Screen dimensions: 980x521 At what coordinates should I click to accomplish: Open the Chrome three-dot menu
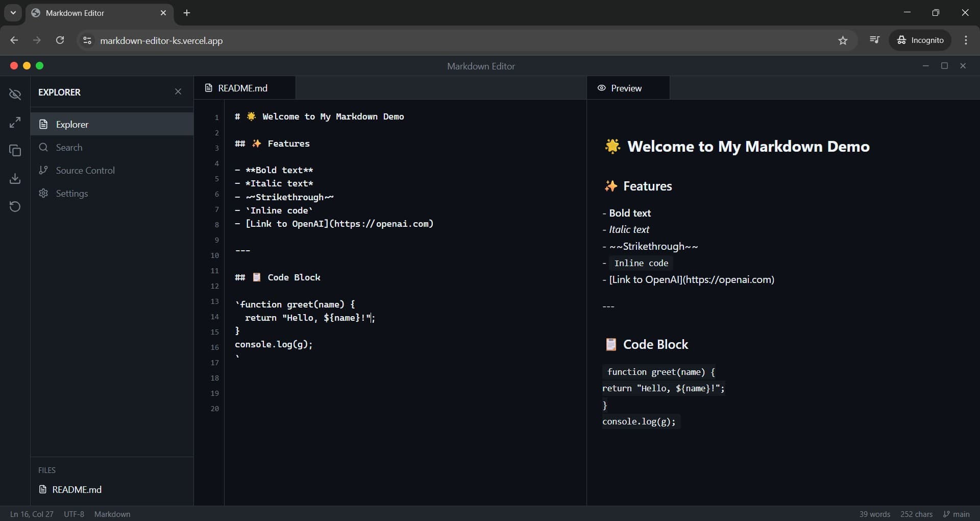966,40
